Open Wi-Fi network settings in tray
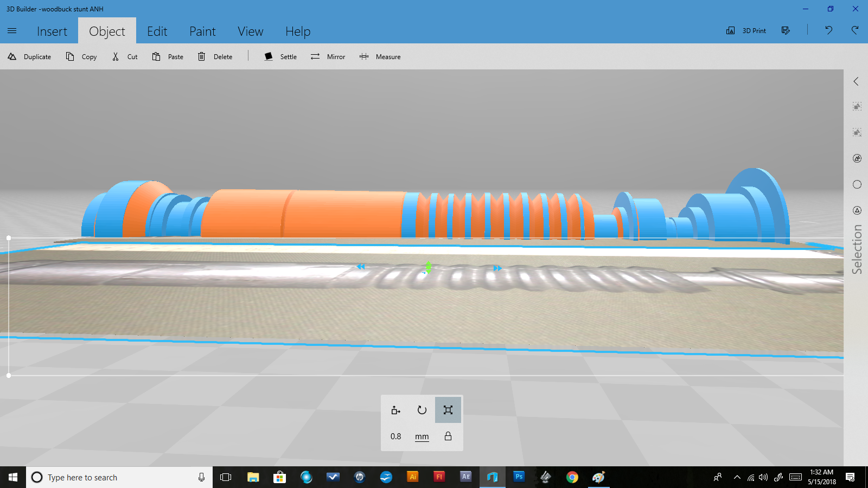The width and height of the screenshot is (868, 488). 751,477
